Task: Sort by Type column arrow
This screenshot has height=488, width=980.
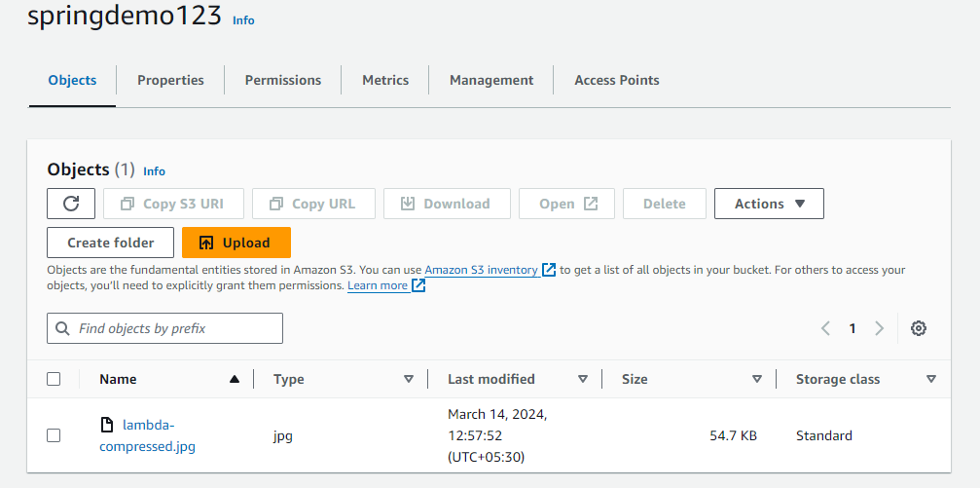Action: pos(409,379)
